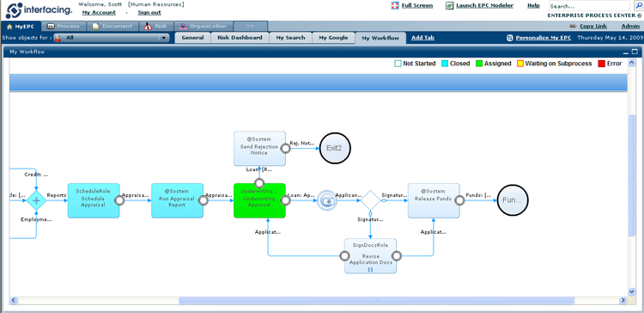Image resolution: width=644 pixels, height=313 pixels.
Task: Click the search magnifier icon
Action: coord(638,6)
